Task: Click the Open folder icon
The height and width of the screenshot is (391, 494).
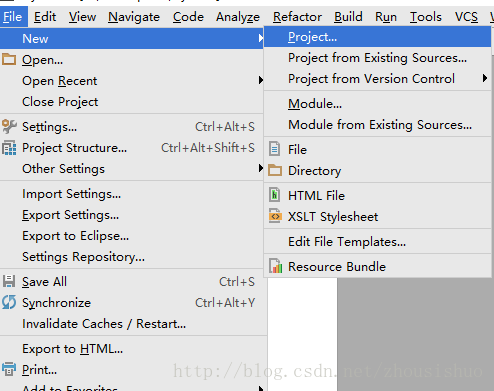Action: point(9,60)
